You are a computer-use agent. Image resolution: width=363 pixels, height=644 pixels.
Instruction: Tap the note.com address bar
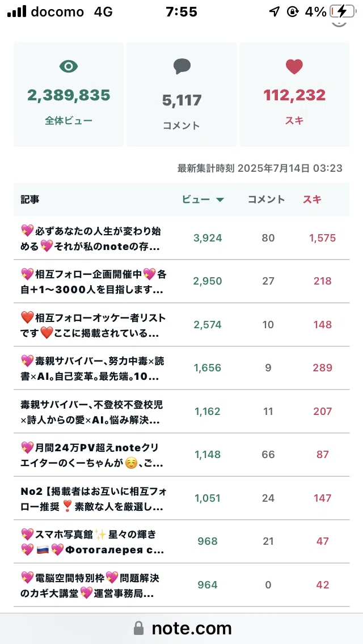[181, 628]
